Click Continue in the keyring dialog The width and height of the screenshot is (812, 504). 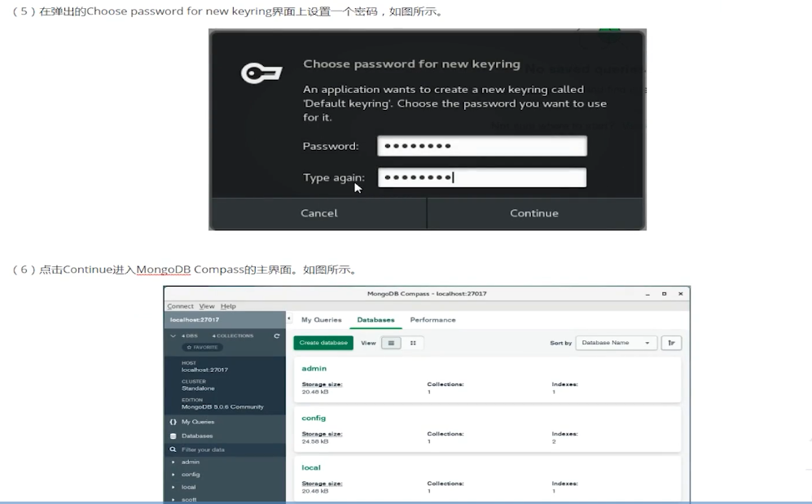(x=534, y=213)
